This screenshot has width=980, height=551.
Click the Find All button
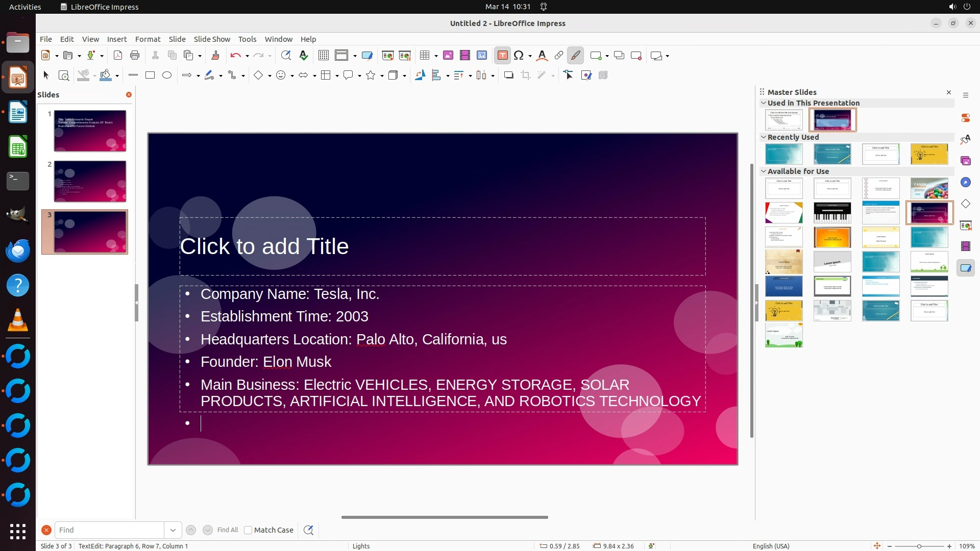tap(227, 530)
